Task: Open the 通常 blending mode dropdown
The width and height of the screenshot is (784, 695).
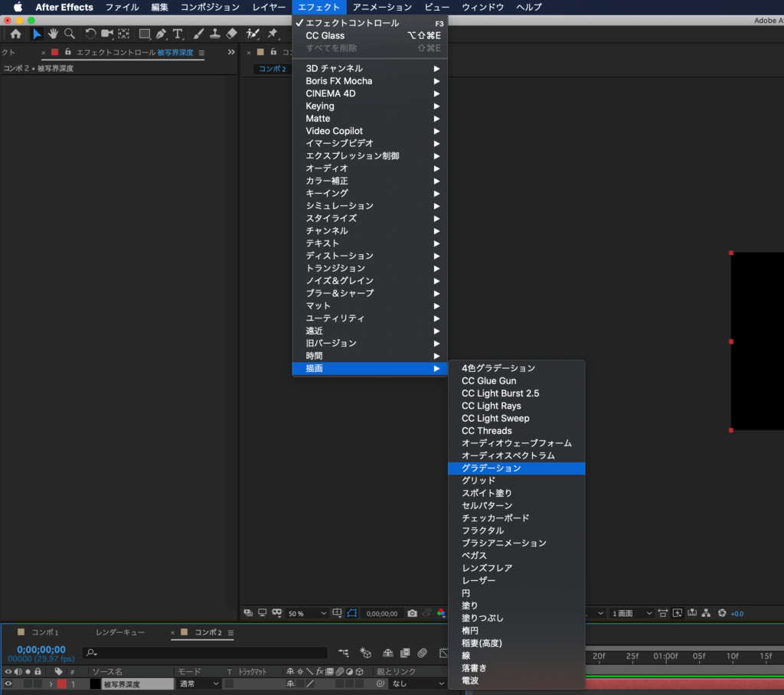Action: point(199,684)
